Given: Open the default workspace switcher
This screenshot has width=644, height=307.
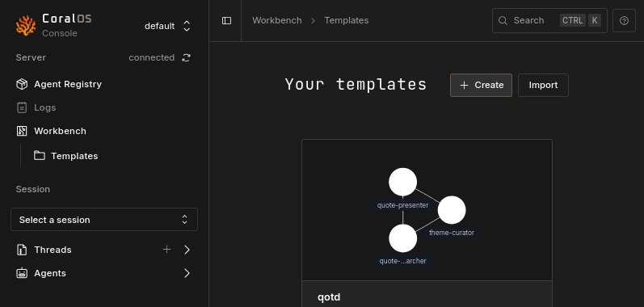Looking at the screenshot, I should 167,26.
